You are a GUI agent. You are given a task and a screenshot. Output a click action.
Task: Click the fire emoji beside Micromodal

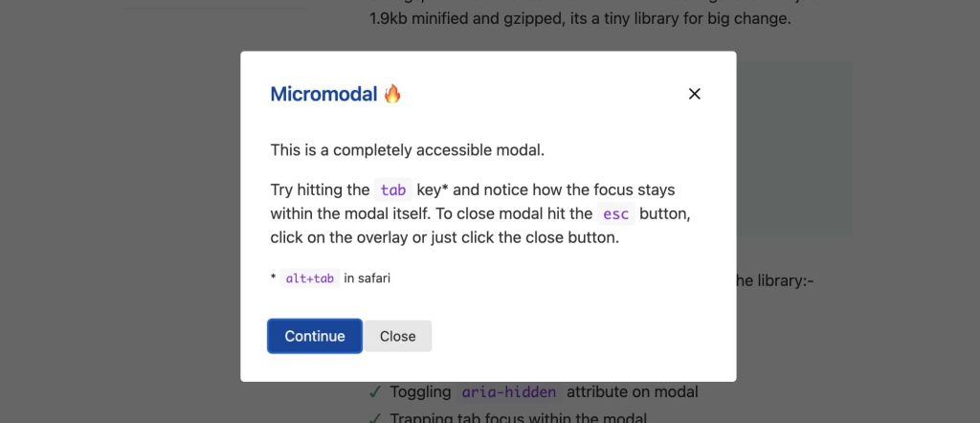(392, 94)
